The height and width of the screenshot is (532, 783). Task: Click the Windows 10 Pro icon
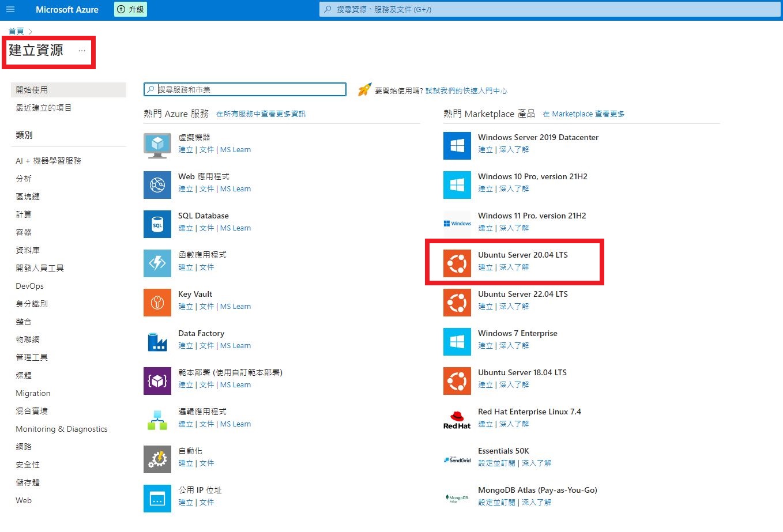pos(457,184)
